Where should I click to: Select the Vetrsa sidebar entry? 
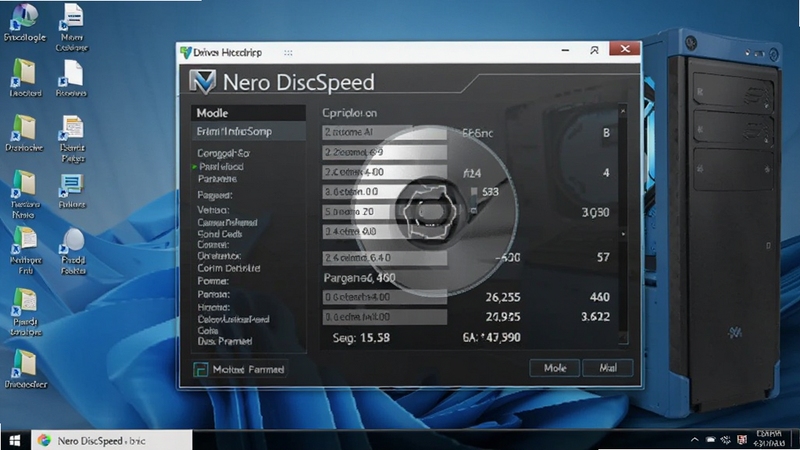coord(213,210)
